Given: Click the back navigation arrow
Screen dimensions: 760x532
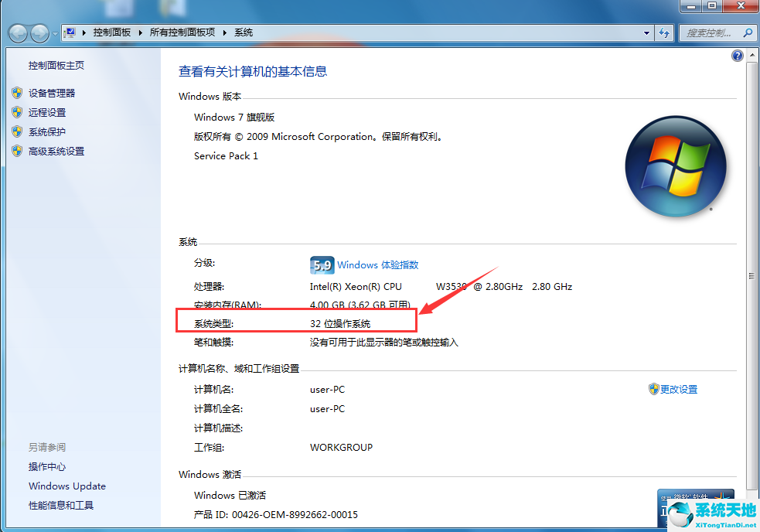Looking at the screenshot, I should pyautogui.click(x=17, y=33).
